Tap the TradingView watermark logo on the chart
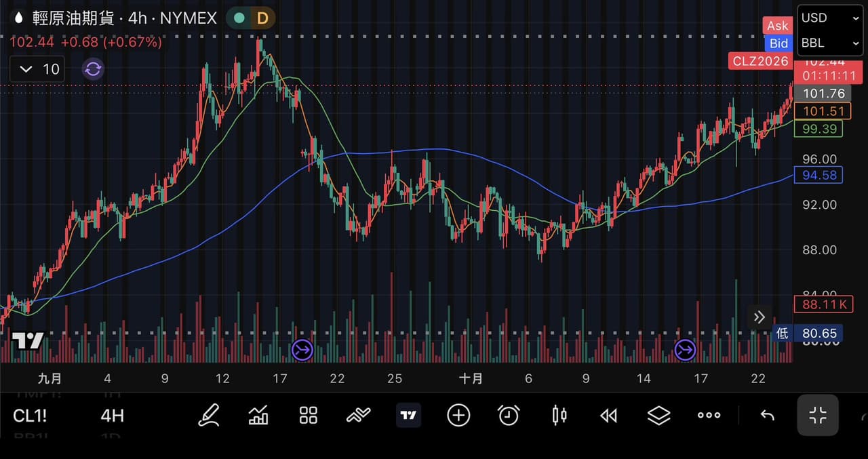This screenshot has width=868, height=459. [29, 340]
